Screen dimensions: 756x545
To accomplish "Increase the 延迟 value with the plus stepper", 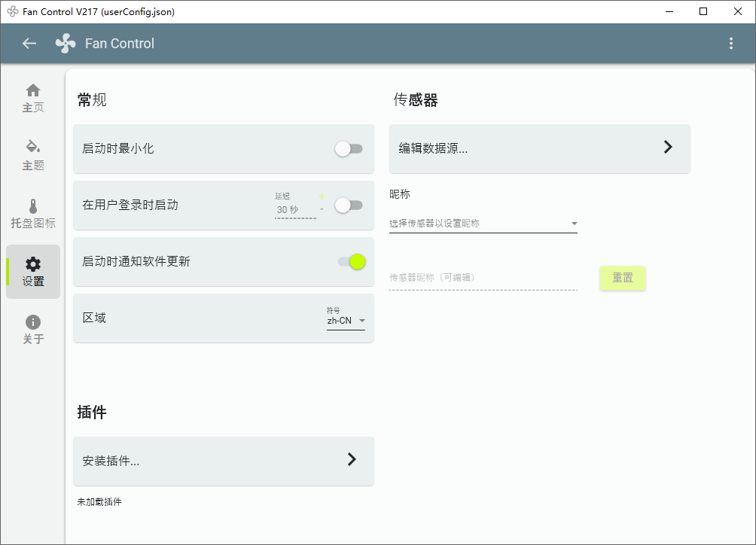I will point(322,196).
